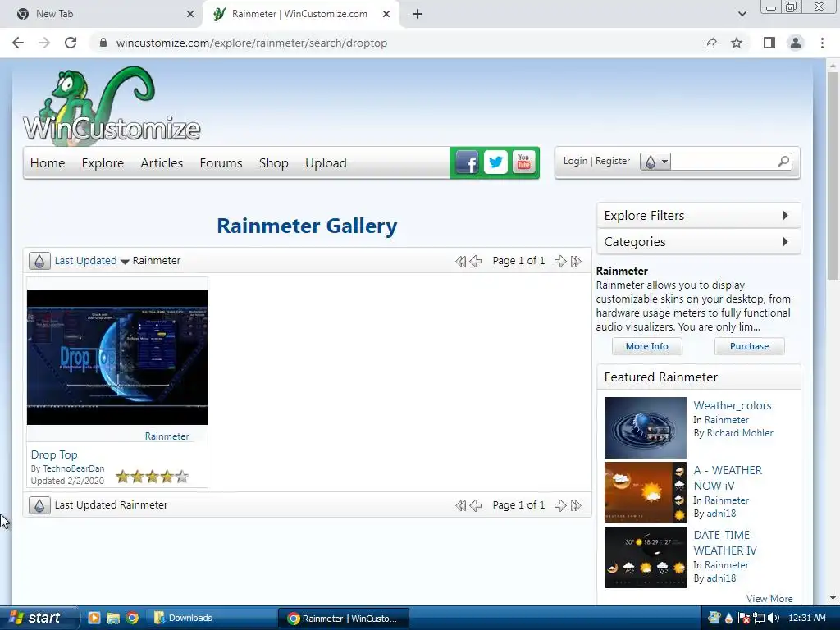Open WinCustomize Twitter icon

495,162
